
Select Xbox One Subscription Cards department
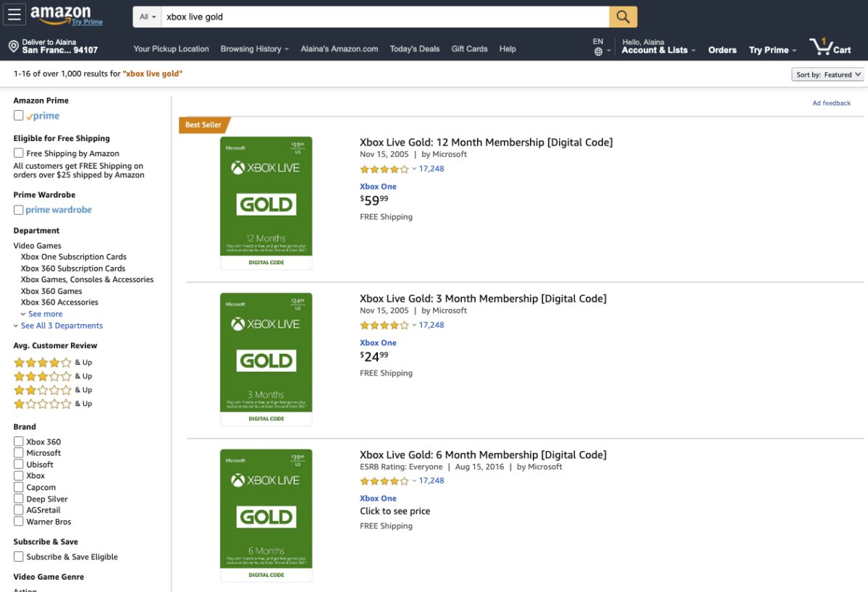tap(74, 257)
